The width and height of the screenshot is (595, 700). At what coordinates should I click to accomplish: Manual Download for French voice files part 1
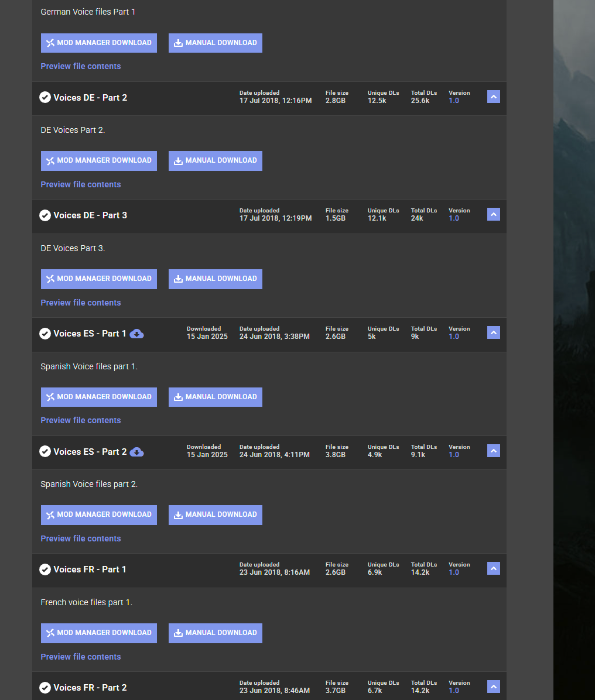216,633
